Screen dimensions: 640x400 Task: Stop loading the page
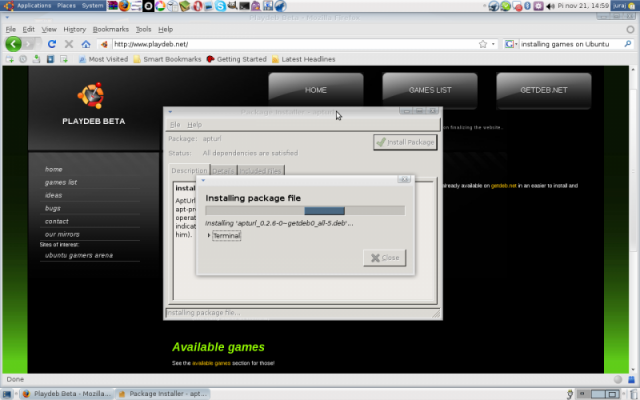(x=69, y=44)
